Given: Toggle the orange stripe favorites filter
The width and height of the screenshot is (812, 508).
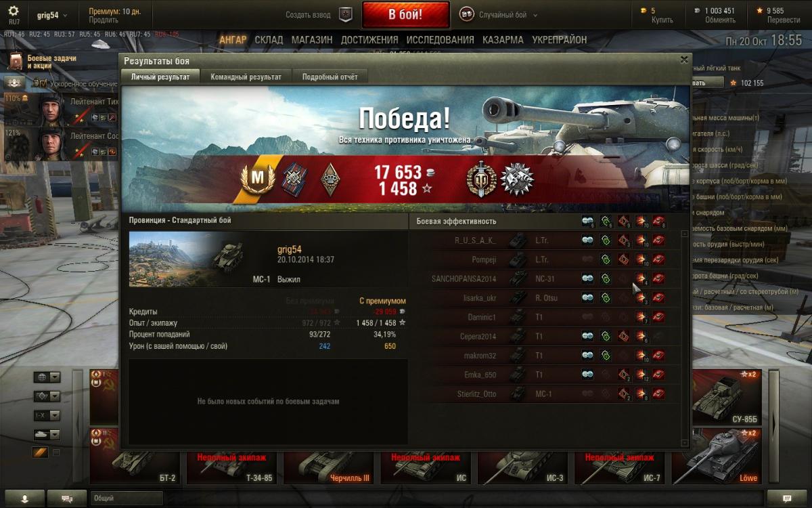Looking at the screenshot, I should click(x=41, y=452).
